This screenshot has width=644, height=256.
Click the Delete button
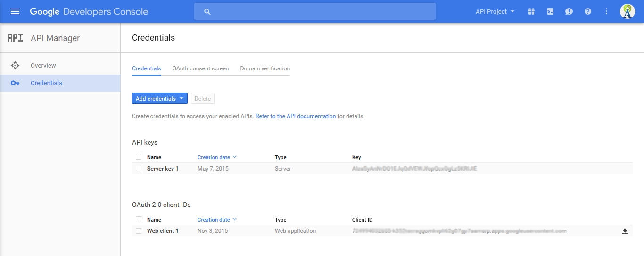point(203,98)
